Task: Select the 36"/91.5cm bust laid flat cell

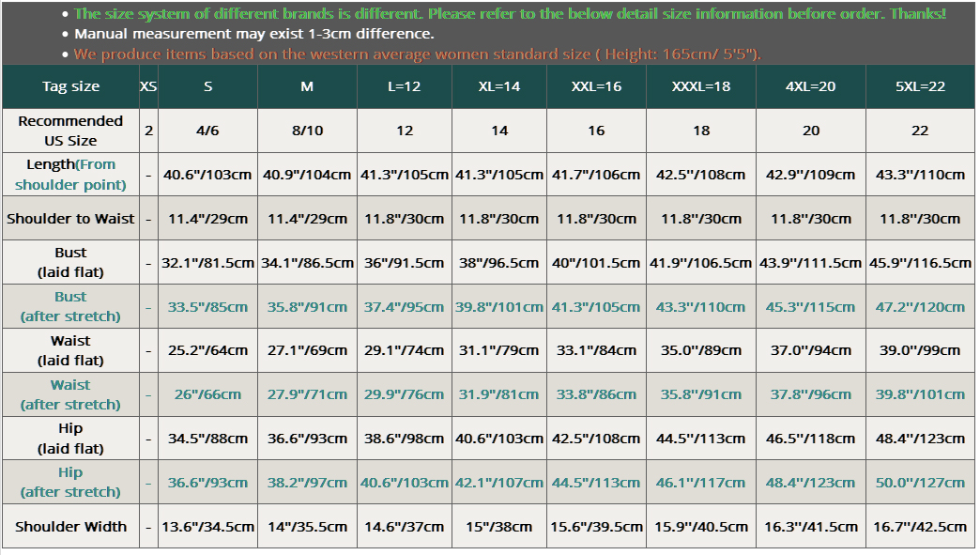Action: click(x=404, y=263)
